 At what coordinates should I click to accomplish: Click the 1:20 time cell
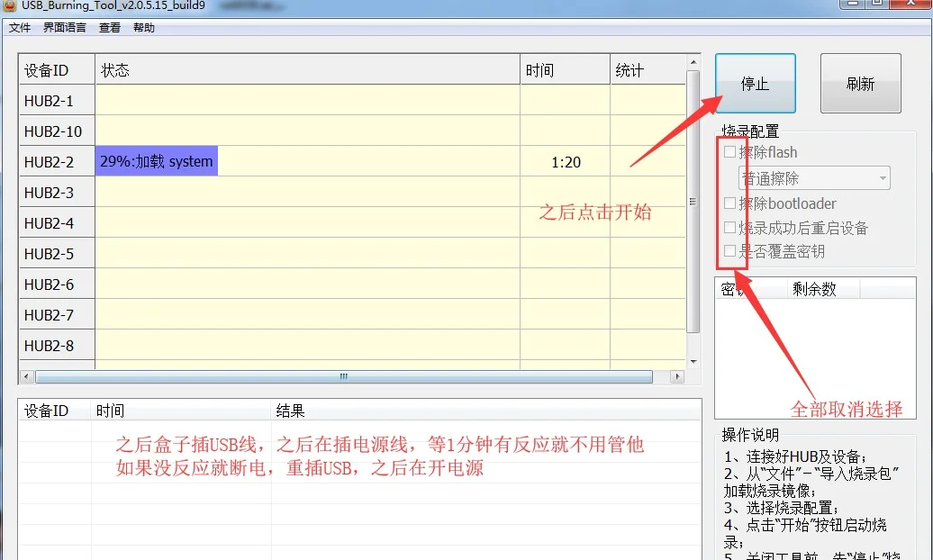[566, 162]
